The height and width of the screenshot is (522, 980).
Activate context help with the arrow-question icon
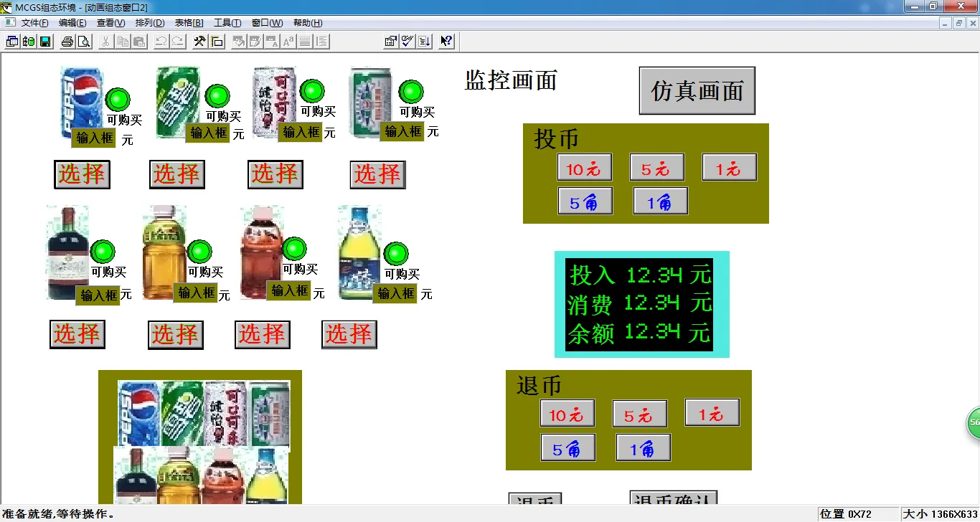click(x=446, y=41)
